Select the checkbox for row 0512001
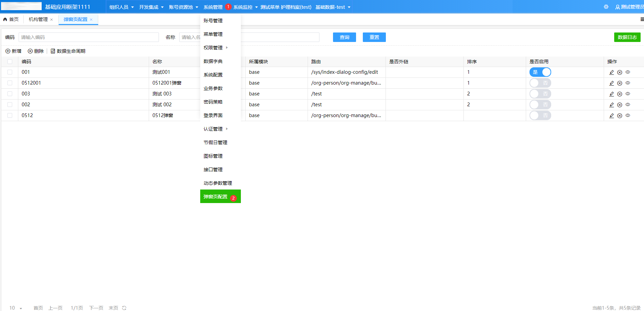 pos(10,83)
